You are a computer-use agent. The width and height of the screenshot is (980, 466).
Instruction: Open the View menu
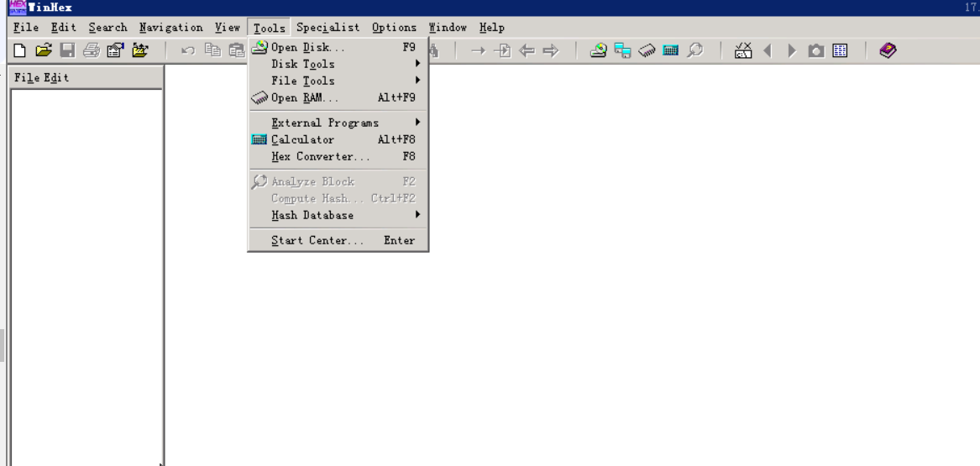(x=228, y=28)
